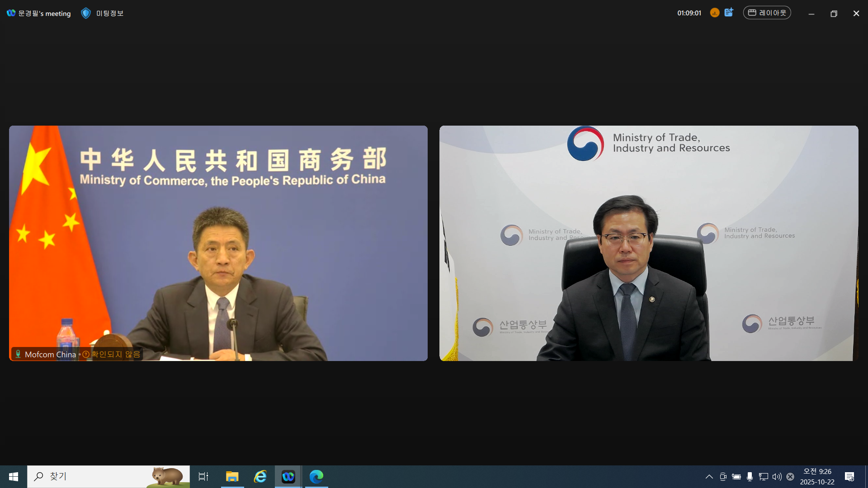This screenshot has height=488, width=868.
Task: Click the Webex logo beside the meeting title
Action: [x=11, y=13]
